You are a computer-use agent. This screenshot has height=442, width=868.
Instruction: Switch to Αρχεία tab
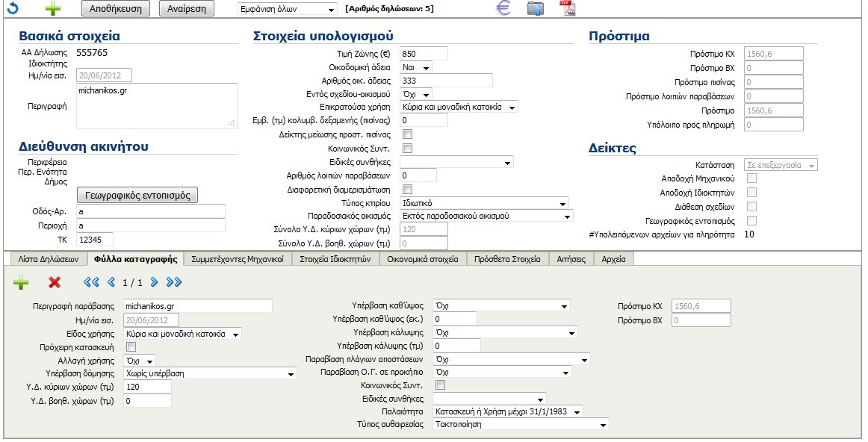point(613,259)
